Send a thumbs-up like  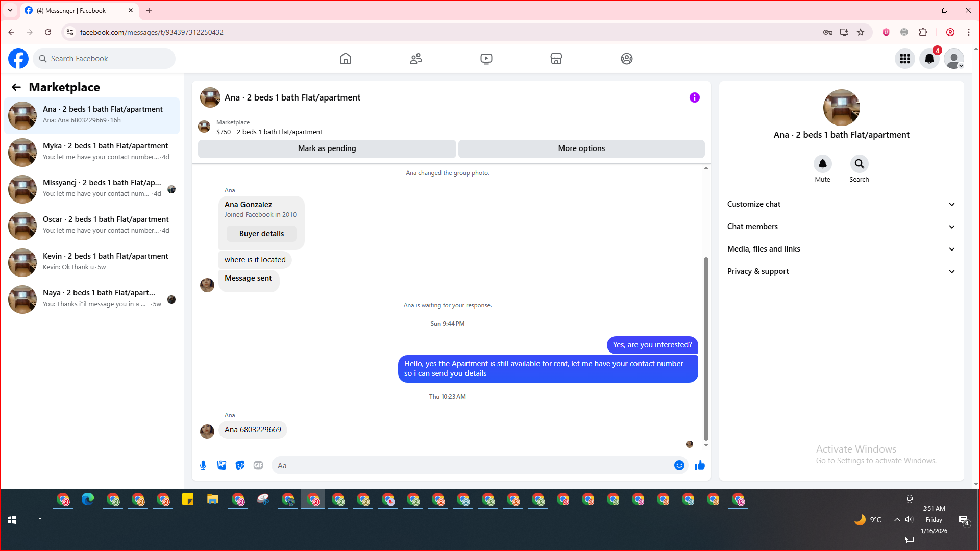[699, 465]
